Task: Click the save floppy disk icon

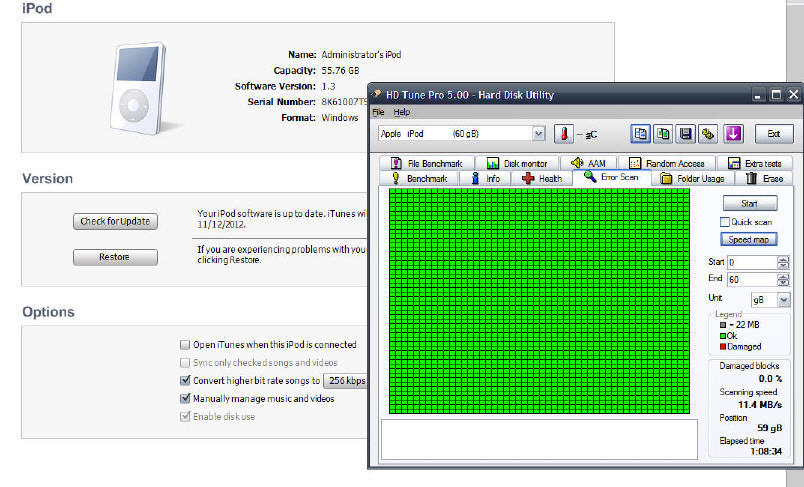Action: [686, 134]
